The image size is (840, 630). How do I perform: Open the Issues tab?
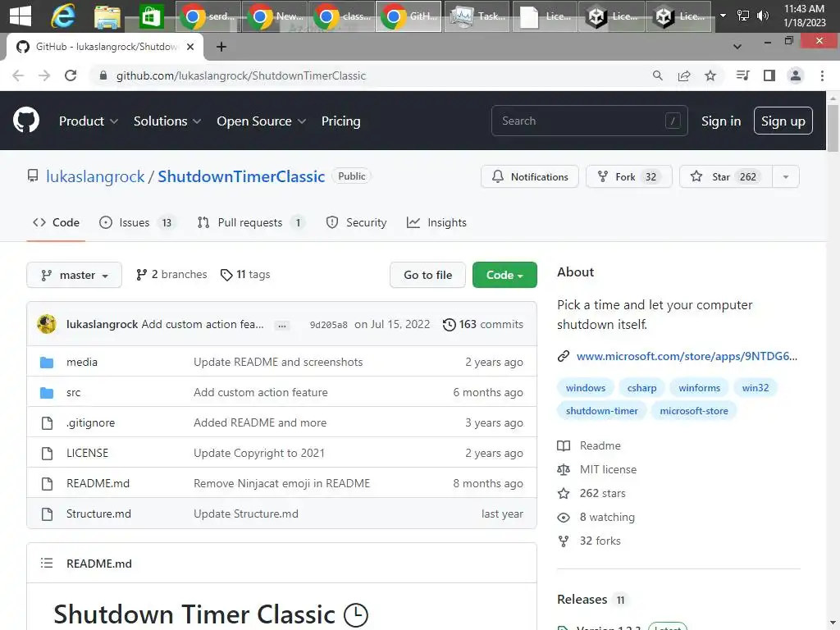click(137, 222)
